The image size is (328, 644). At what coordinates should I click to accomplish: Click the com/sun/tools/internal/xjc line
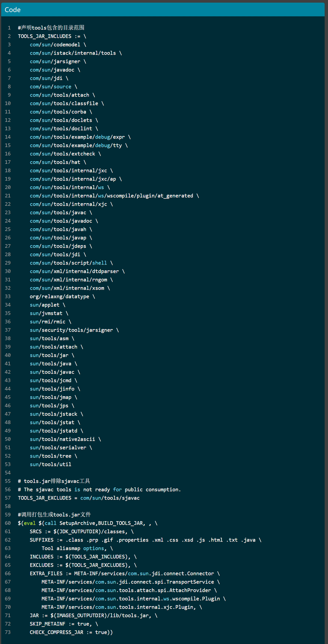pyautogui.click(x=71, y=204)
